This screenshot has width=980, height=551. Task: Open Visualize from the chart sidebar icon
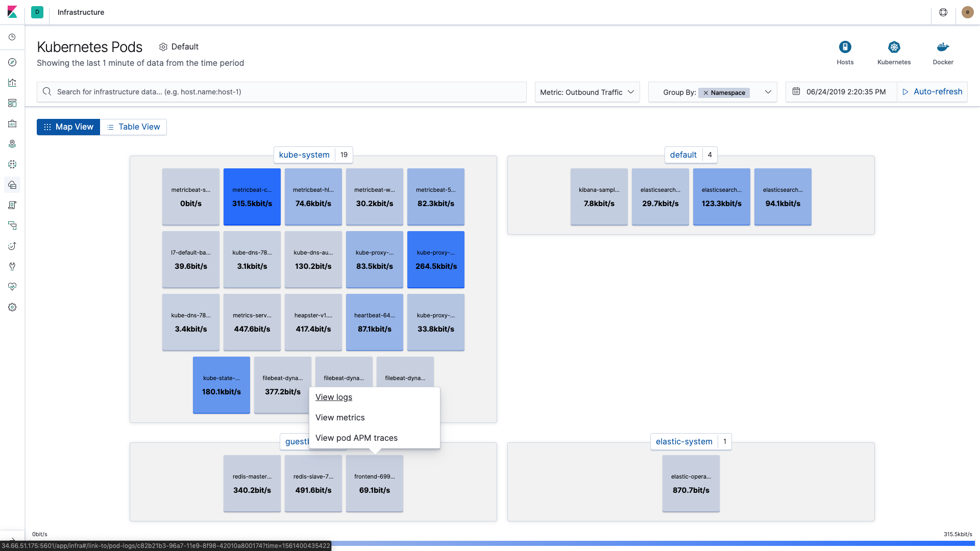(x=12, y=83)
